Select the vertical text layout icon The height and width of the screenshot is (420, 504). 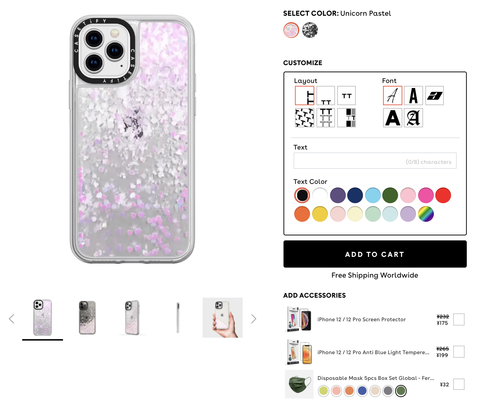point(305,96)
